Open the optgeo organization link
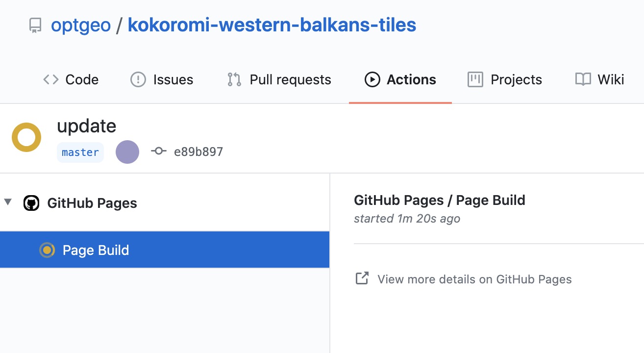This screenshot has height=353, width=644. pyautogui.click(x=80, y=24)
